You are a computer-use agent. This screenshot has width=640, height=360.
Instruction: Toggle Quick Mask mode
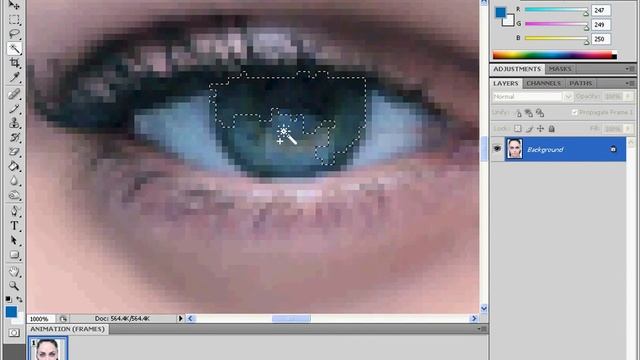pyautogui.click(x=14, y=333)
